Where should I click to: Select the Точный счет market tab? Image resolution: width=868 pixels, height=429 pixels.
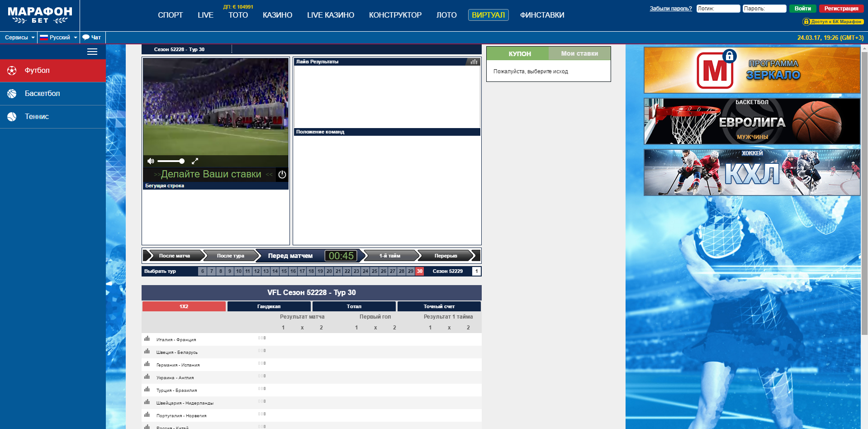(439, 306)
